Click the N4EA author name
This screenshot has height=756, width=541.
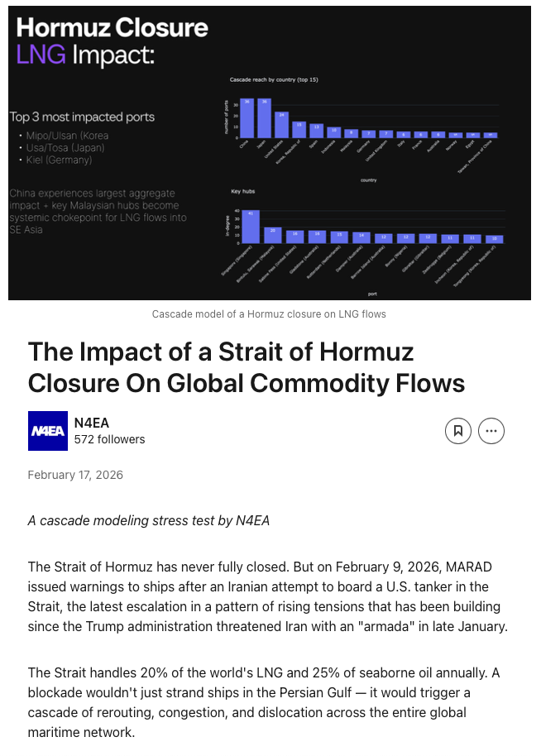click(x=90, y=422)
